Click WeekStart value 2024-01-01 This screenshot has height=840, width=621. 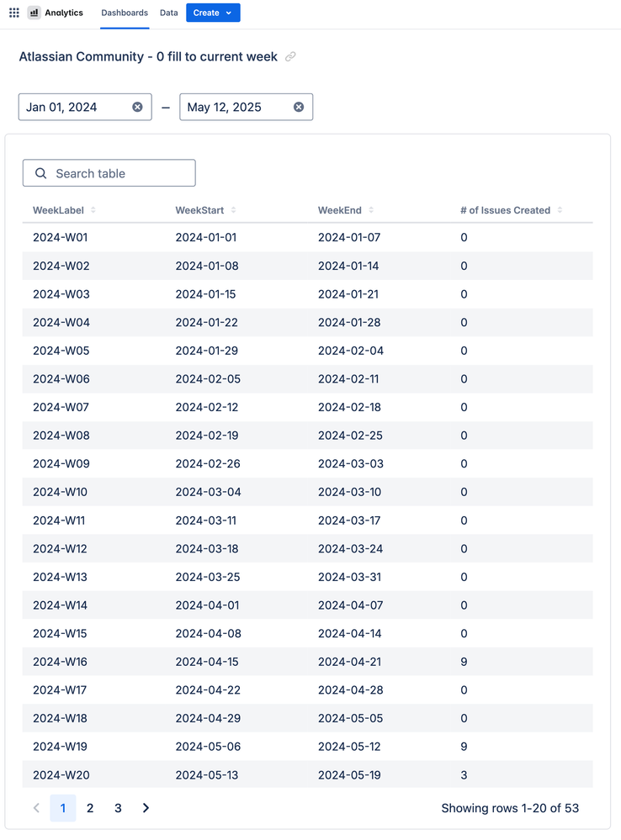click(206, 237)
